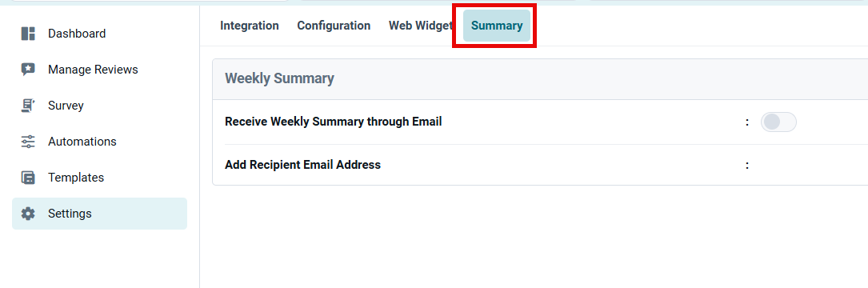Screen dimensions: 868x288
Task: Click the Receive Weekly Summary through Email label
Action: click(x=334, y=122)
